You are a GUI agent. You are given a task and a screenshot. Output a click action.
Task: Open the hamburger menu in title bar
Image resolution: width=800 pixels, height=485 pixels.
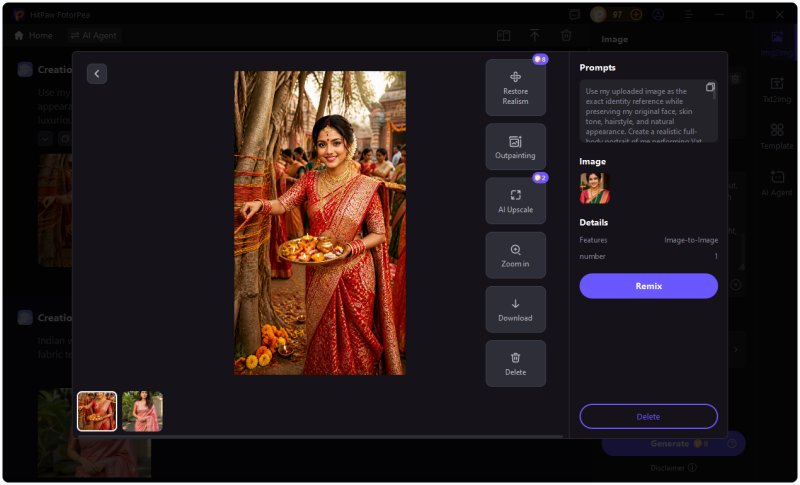(x=689, y=15)
